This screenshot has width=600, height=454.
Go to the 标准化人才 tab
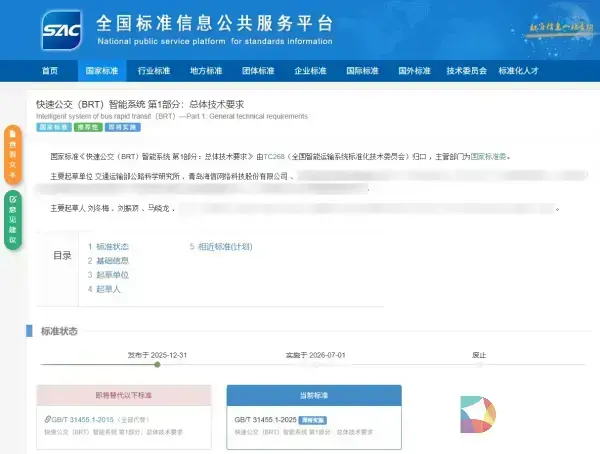point(518,71)
